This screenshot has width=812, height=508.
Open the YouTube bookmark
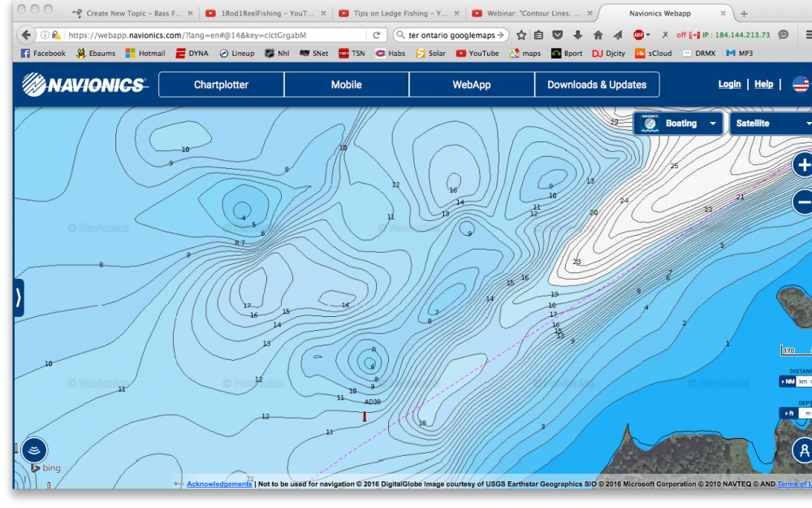click(x=477, y=53)
